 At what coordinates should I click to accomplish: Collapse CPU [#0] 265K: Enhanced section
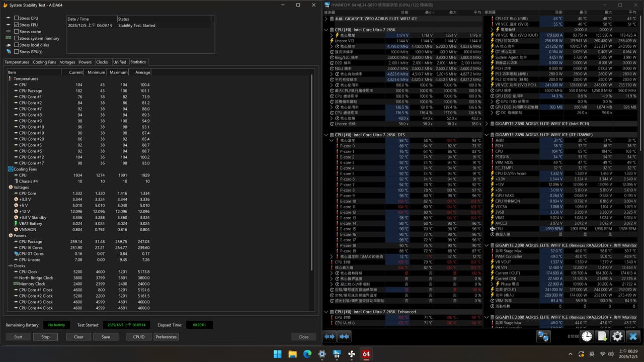pos(327,312)
